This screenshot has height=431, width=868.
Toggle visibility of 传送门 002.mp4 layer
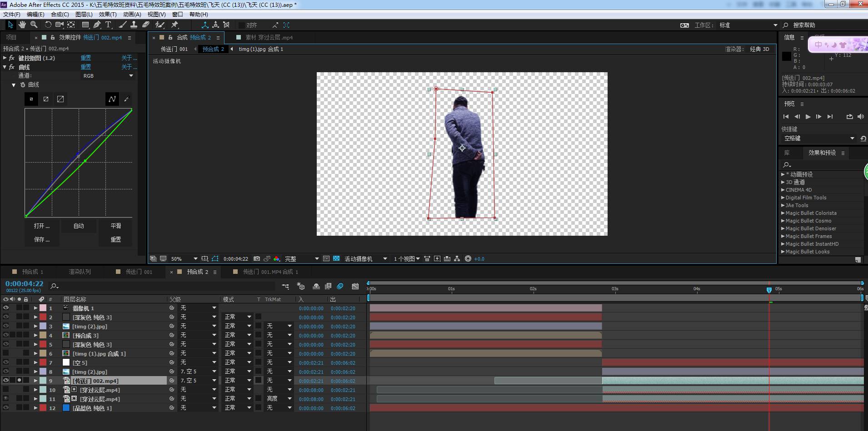tap(6, 381)
